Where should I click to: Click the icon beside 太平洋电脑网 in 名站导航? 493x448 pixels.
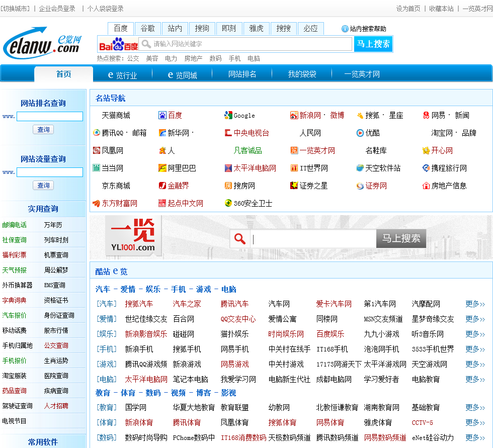point(228,168)
